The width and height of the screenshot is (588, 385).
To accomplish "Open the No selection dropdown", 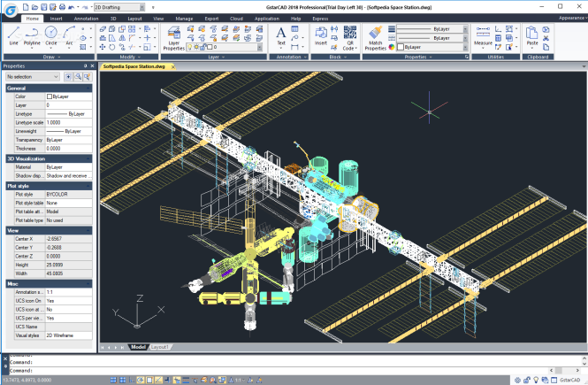I will coord(32,77).
